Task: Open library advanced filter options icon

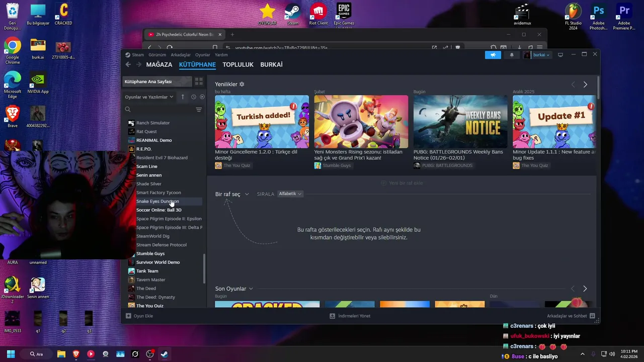Action: click(x=199, y=109)
